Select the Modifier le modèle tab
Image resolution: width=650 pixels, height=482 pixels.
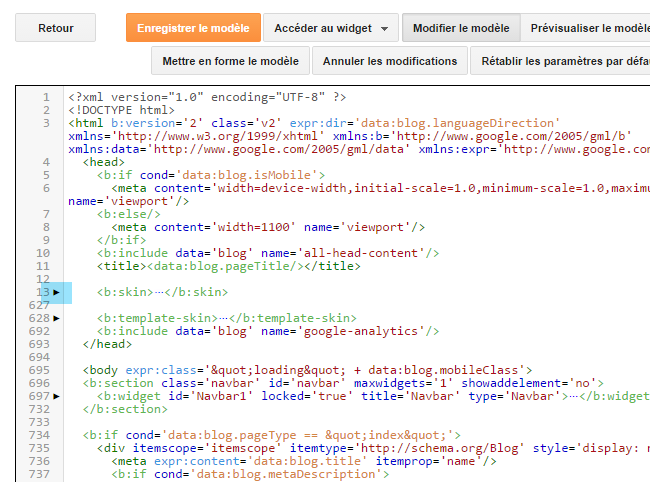coord(461,28)
